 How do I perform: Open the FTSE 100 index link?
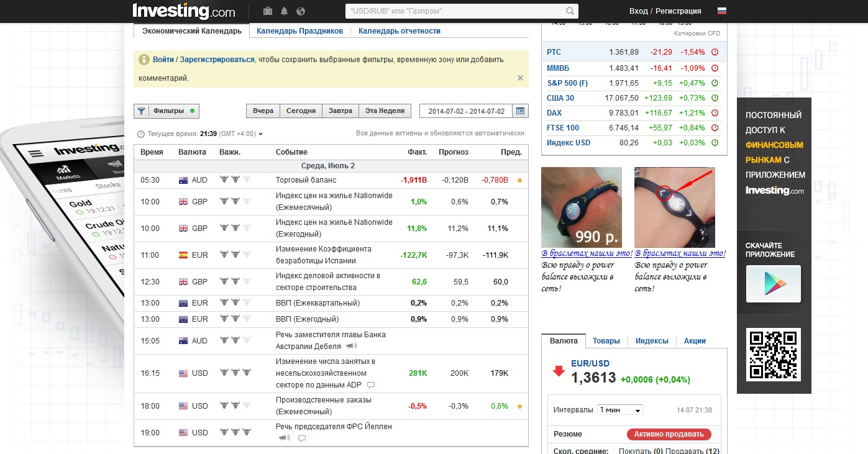[x=563, y=128]
